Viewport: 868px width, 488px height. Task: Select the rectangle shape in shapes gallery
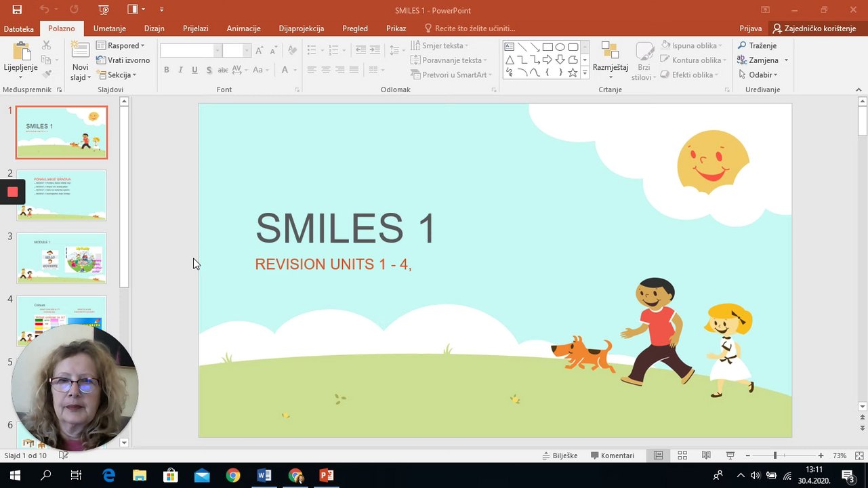point(547,47)
